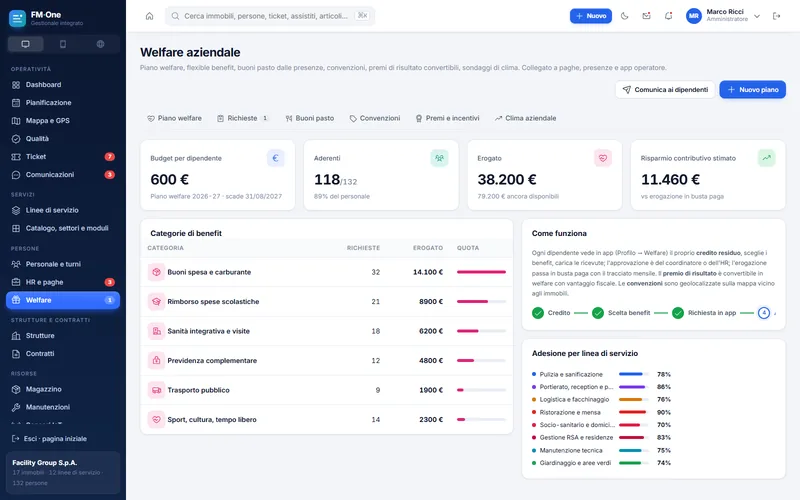Image resolution: width=800 pixels, height=500 pixels.
Task: Click the home icon in top bar
Action: 149,16
